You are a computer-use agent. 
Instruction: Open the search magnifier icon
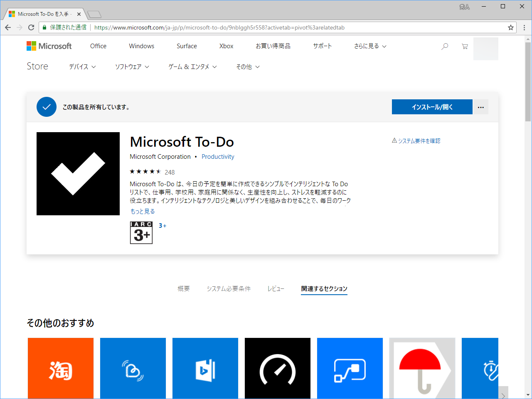445,46
